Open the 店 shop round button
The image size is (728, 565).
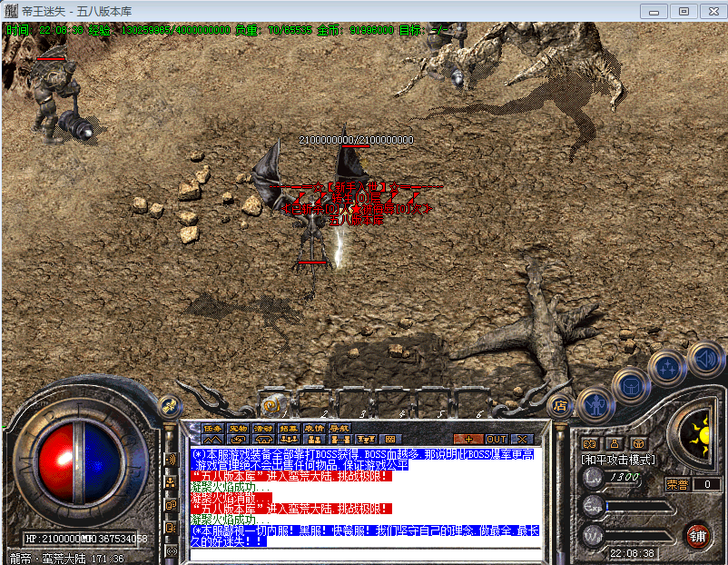coord(559,406)
